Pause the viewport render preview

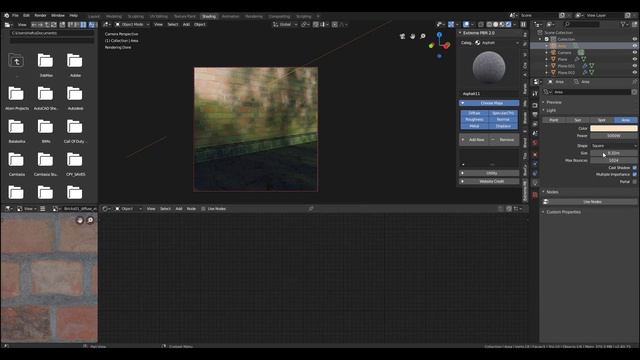pyautogui.click(x=523, y=24)
